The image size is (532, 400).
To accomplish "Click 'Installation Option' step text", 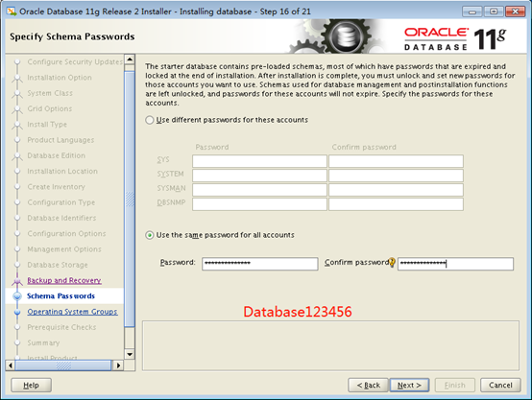I will click(x=60, y=78).
